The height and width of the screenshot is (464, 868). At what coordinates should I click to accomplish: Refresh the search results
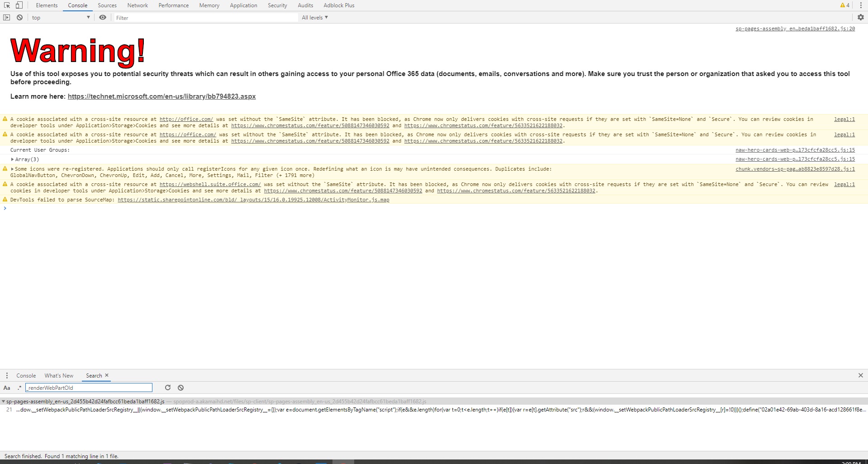point(168,387)
